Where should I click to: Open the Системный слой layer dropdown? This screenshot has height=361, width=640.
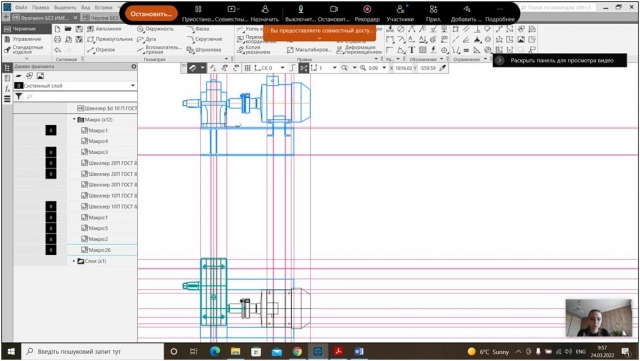tap(133, 86)
